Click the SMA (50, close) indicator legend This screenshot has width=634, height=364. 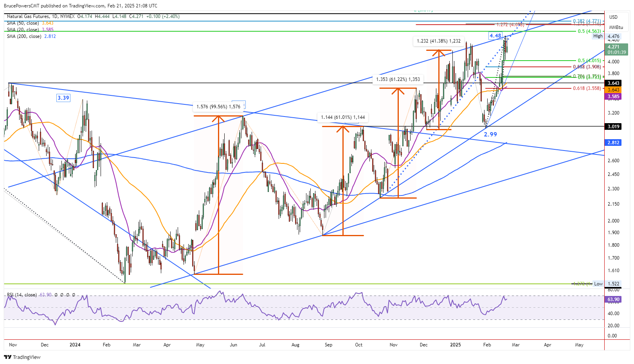click(x=30, y=23)
